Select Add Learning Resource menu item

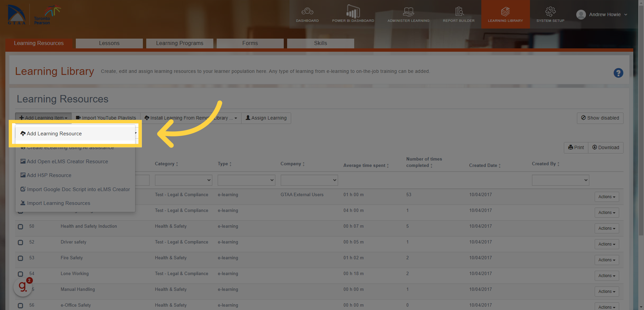(x=75, y=134)
